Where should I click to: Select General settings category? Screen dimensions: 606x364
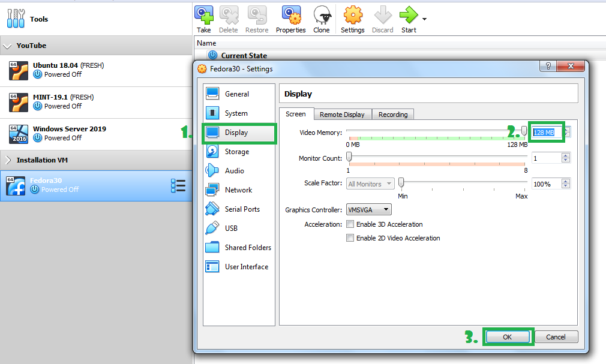coord(239,94)
